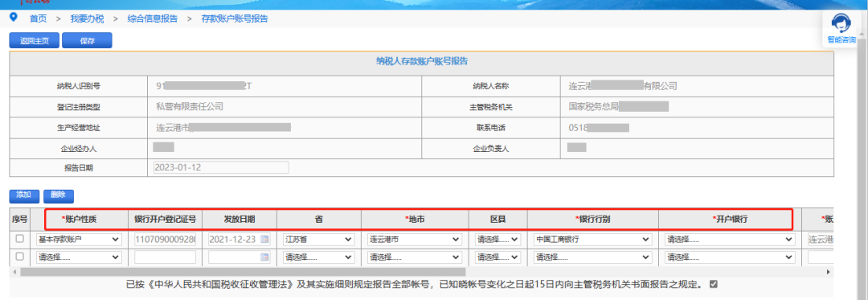
Task: Open 基本存款账户 account type dropdown
Action: pyautogui.click(x=79, y=240)
